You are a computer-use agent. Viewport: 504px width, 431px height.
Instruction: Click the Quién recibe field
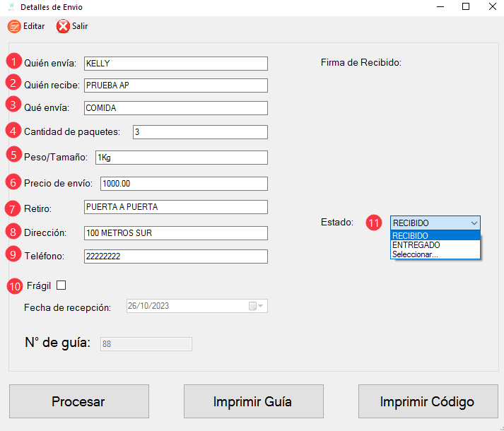click(x=176, y=85)
